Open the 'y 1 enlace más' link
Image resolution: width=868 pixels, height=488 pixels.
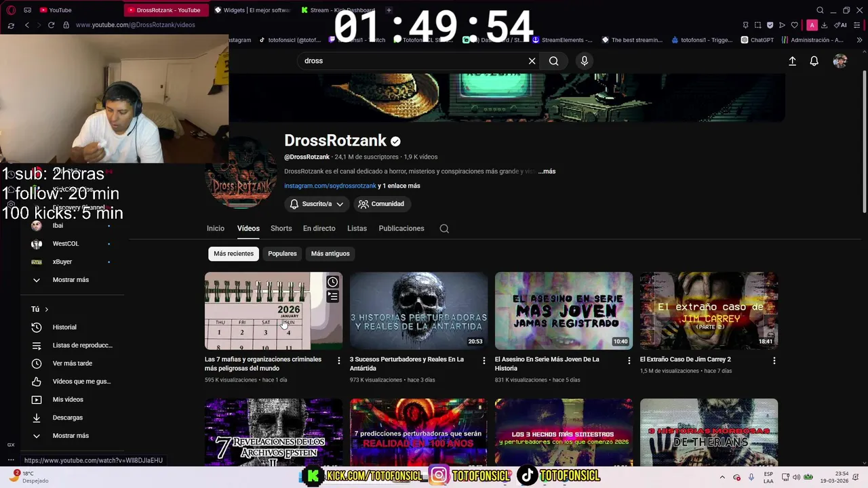[x=399, y=186]
